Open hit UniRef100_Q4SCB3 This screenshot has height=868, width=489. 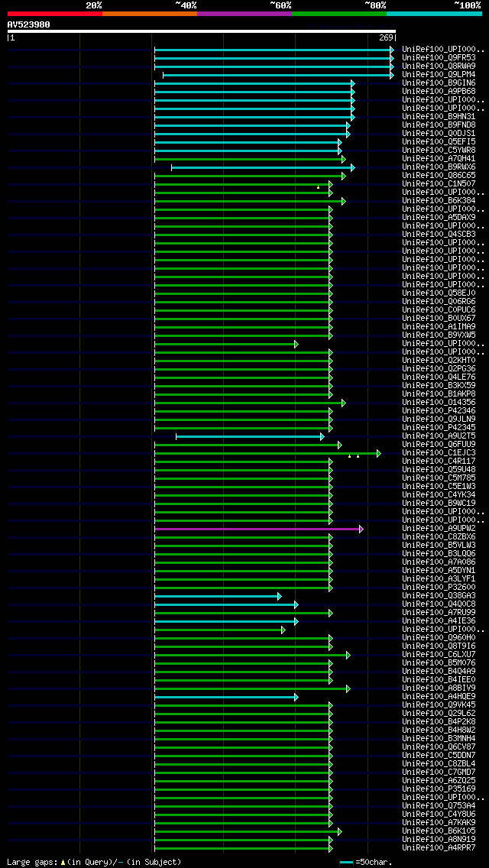(439, 234)
